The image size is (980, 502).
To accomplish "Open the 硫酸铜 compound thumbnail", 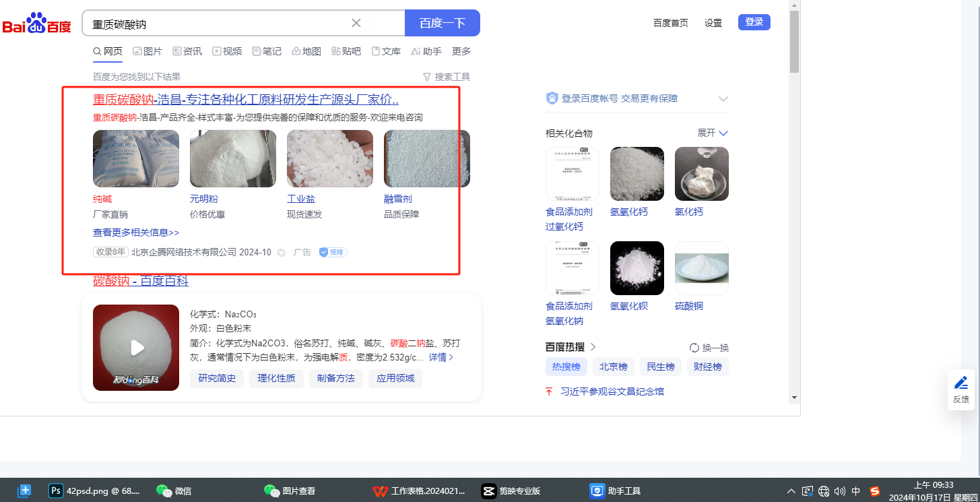I will [702, 268].
